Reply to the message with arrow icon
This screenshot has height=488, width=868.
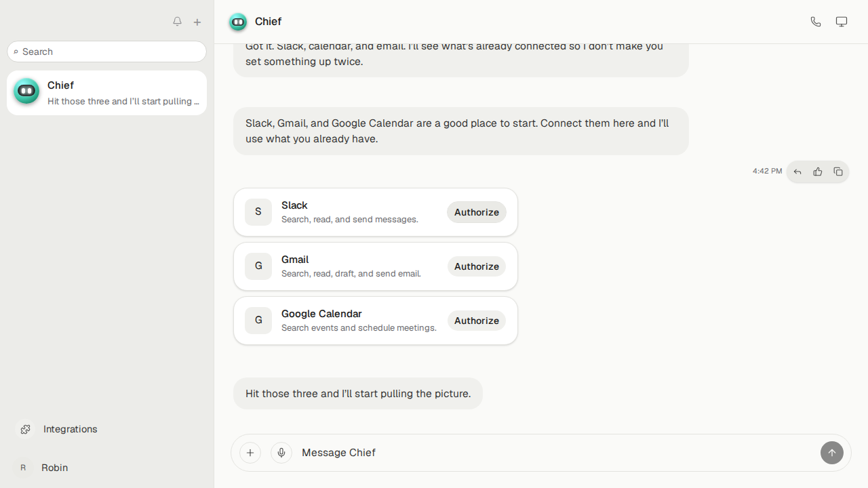(797, 171)
